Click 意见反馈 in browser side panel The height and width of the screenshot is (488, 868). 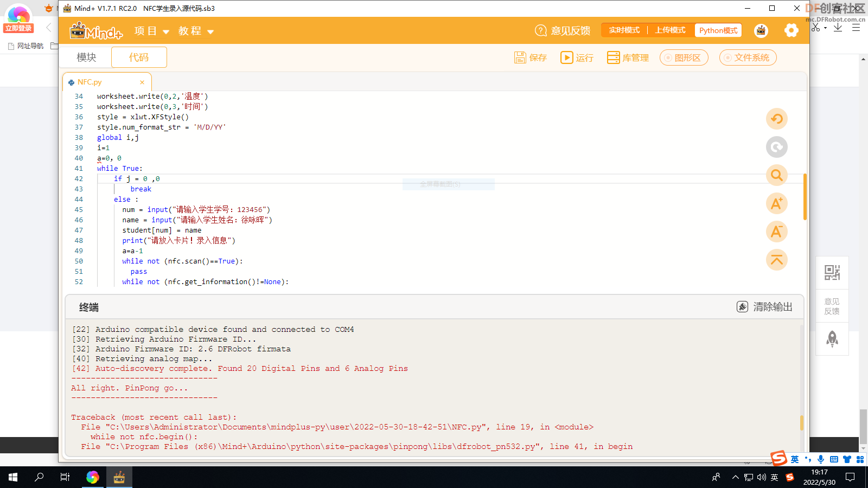point(832,306)
